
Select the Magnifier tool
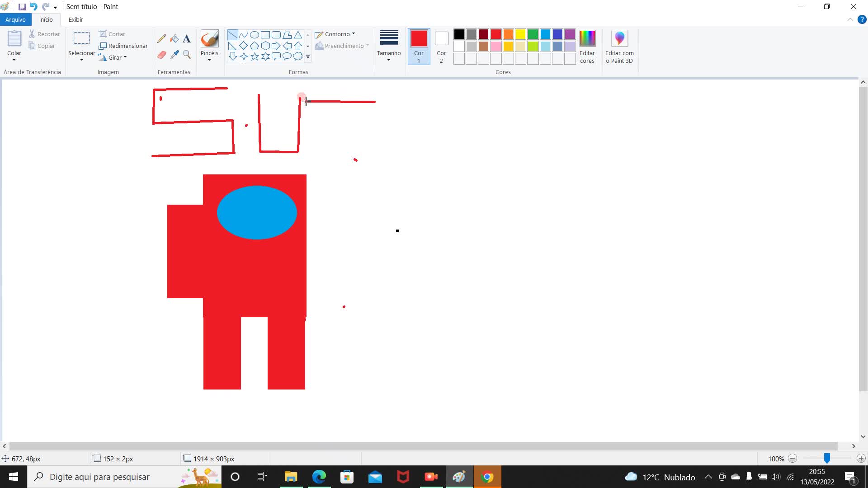tap(187, 55)
